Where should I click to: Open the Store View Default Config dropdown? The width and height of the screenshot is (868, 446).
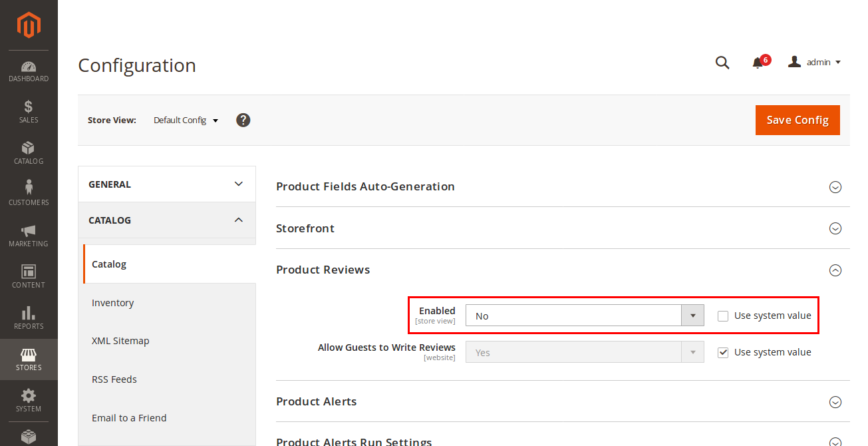[186, 120]
